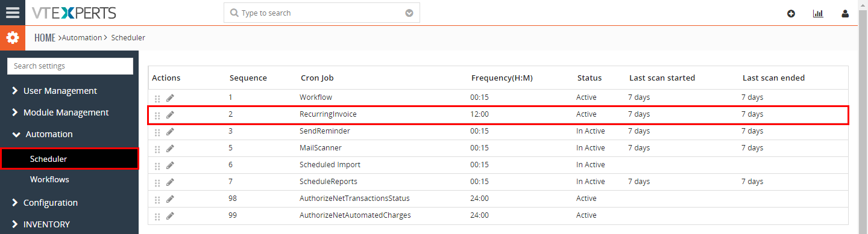Click sequence number 99
Image resolution: width=868 pixels, height=234 pixels.
pyautogui.click(x=233, y=215)
